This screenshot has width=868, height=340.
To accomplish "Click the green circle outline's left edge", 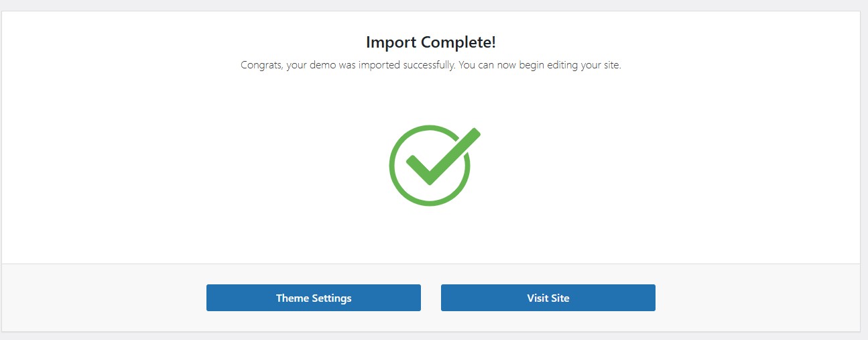I will [x=391, y=166].
